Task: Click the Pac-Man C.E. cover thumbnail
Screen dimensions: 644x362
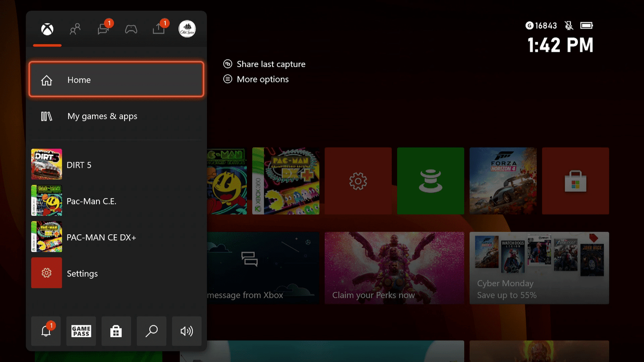Action: (47, 200)
